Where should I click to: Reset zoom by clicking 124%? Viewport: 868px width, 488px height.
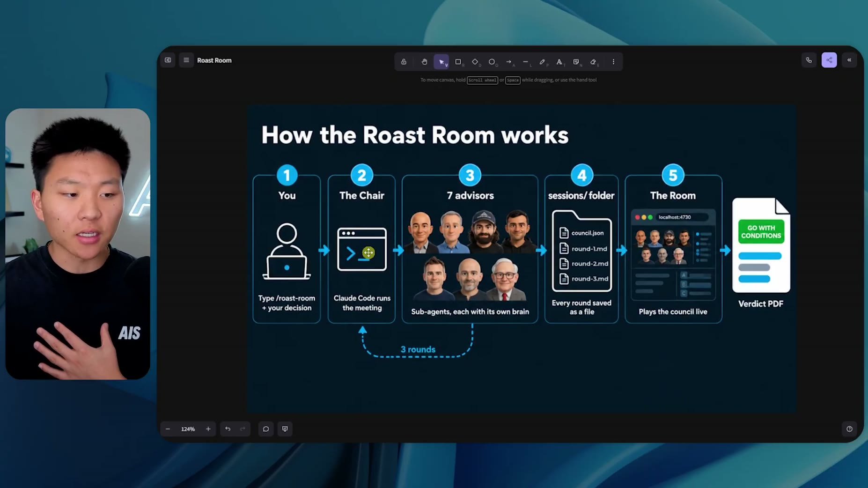pos(188,429)
